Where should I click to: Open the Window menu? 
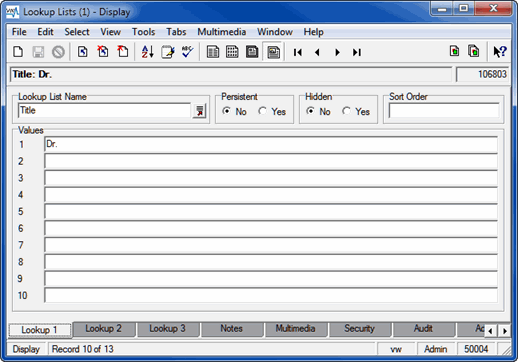(275, 32)
